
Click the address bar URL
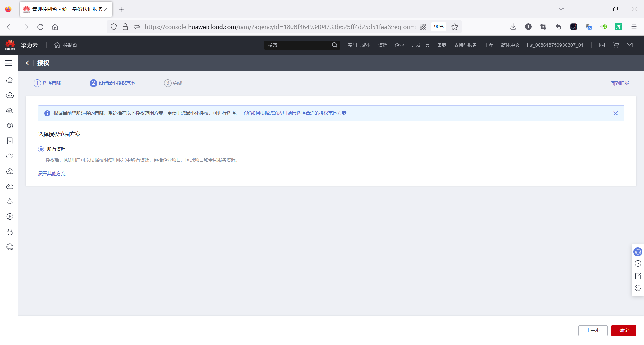(x=280, y=27)
